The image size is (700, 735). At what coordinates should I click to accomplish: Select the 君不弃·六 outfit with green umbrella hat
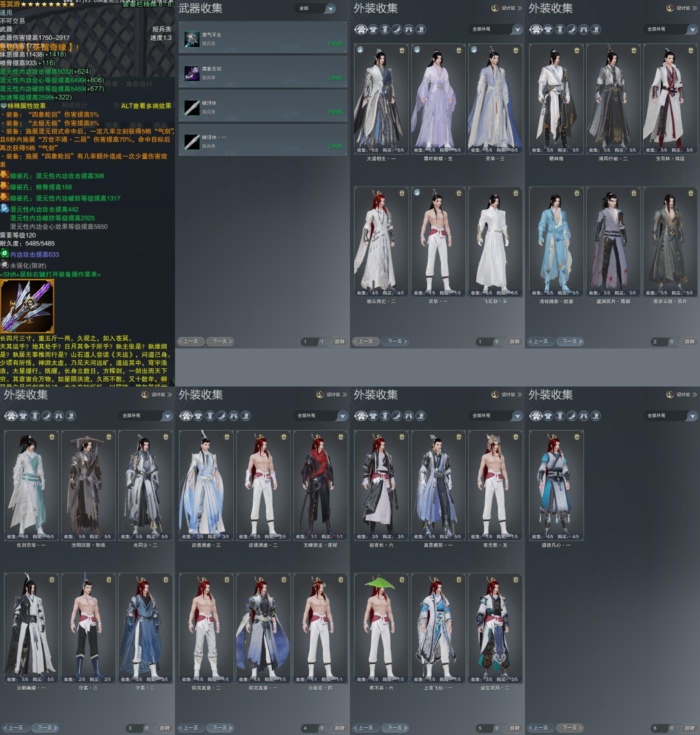381,628
